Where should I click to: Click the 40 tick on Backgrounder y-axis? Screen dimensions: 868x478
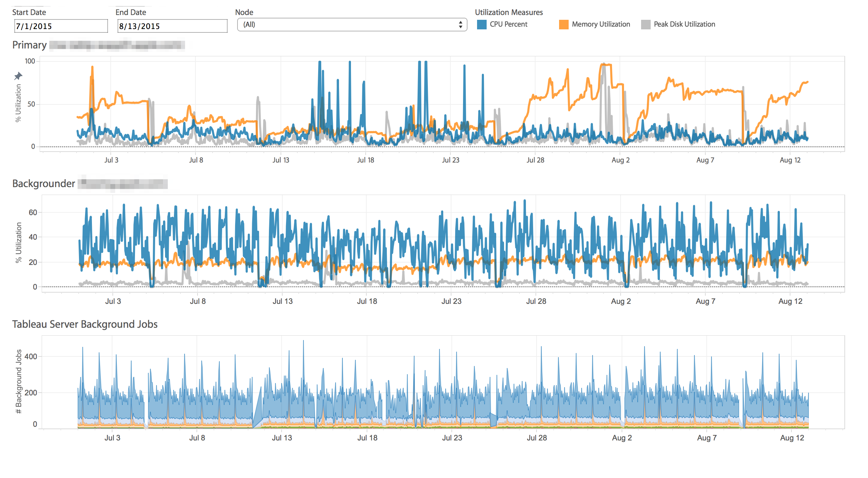pos(33,237)
